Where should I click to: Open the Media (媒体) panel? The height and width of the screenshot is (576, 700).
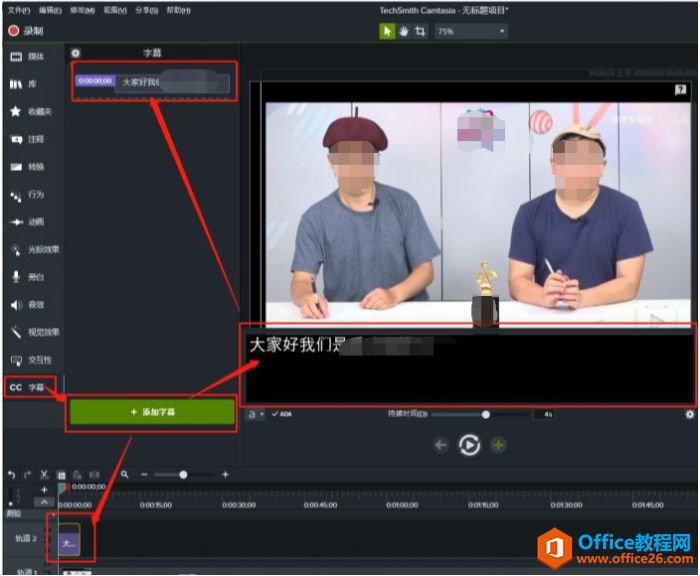point(28,56)
